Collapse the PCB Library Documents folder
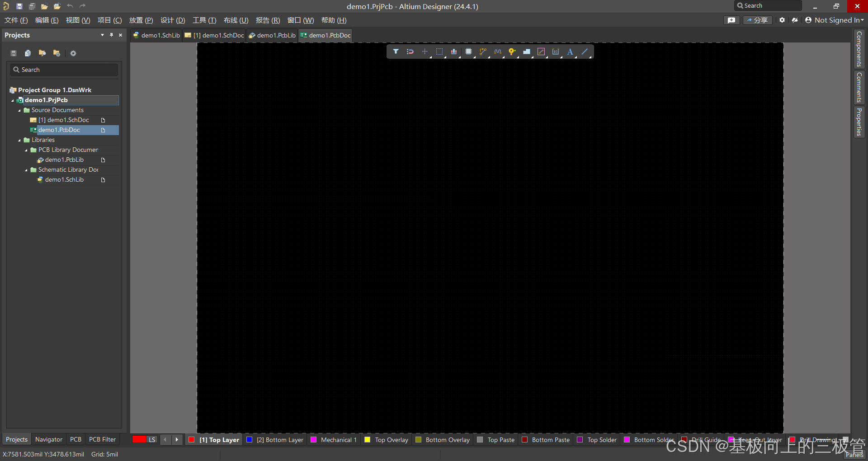This screenshot has height=461, width=868. [26, 150]
